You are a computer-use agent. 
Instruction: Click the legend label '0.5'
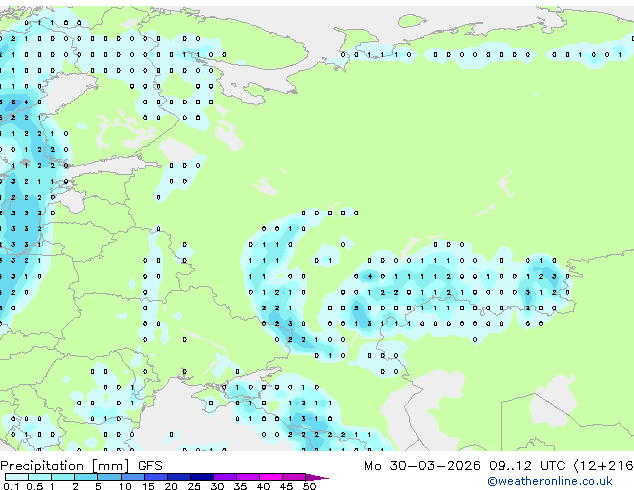point(35,486)
